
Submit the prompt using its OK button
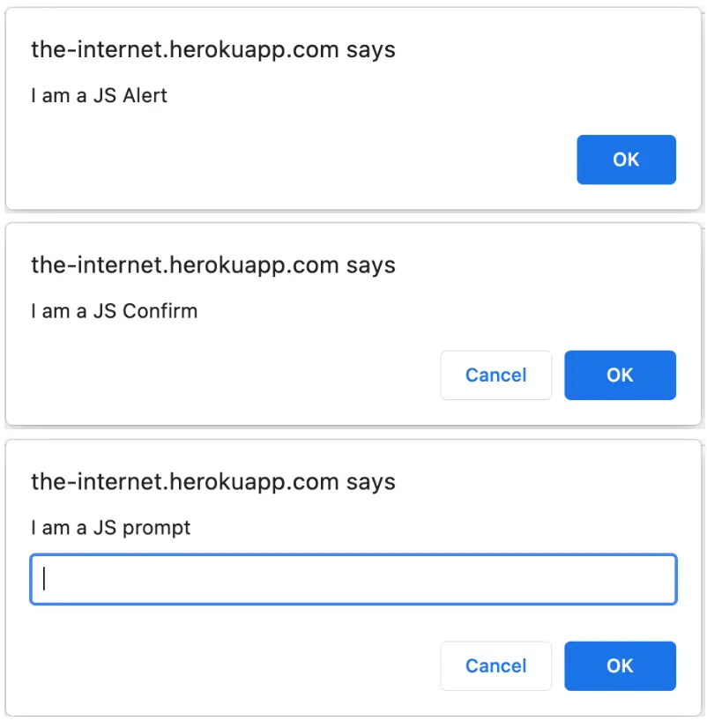pyautogui.click(x=620, y=666)
